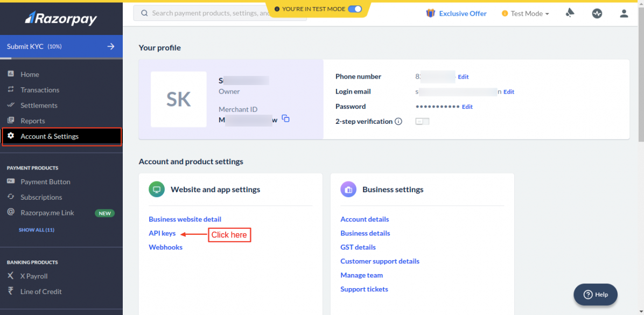Open the Help button

[x=596, y=295]
